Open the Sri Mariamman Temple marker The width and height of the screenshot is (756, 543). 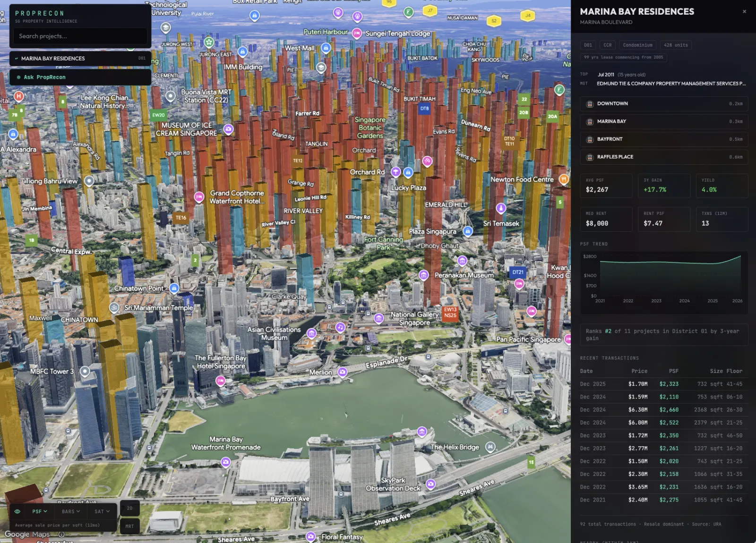tap(114, 308)
